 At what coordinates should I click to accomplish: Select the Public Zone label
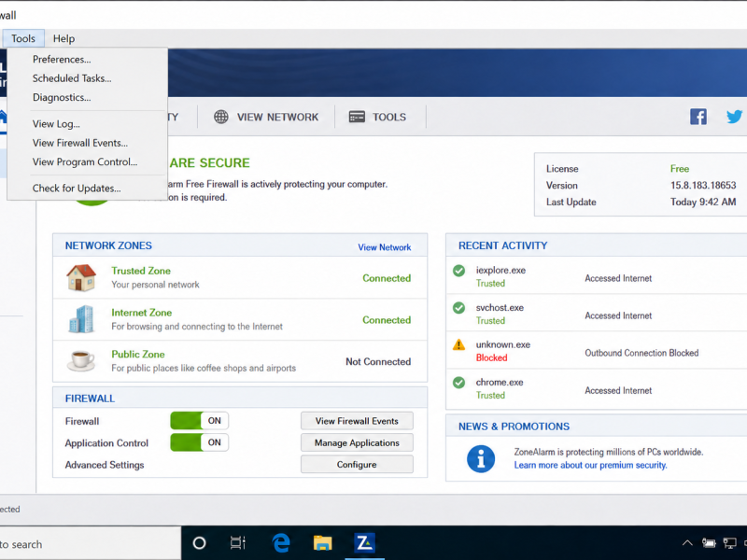[x=138, y=355]
